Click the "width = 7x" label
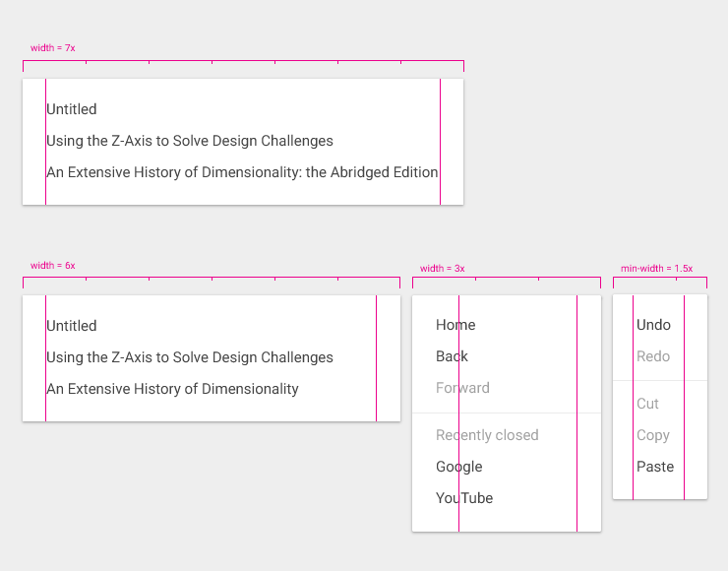This screenshot has height=571, width=728. (x=53, y=48)
